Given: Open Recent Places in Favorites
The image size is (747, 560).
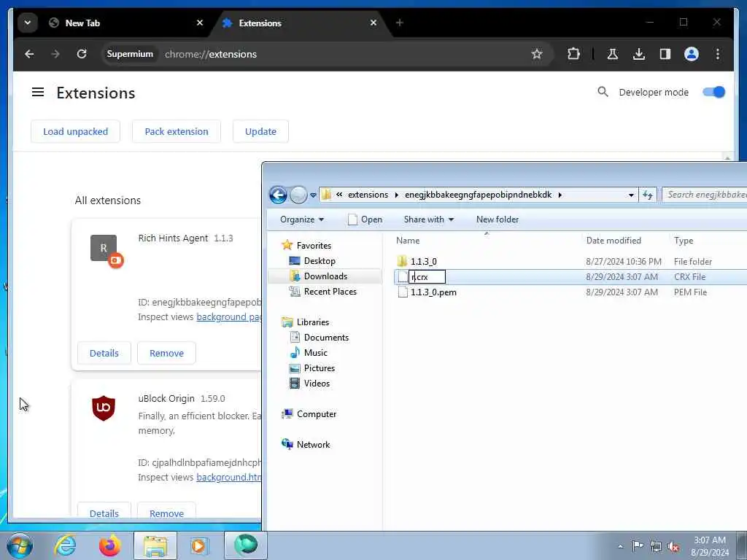Looking at the screenshot, I should (x=330, y=292).
